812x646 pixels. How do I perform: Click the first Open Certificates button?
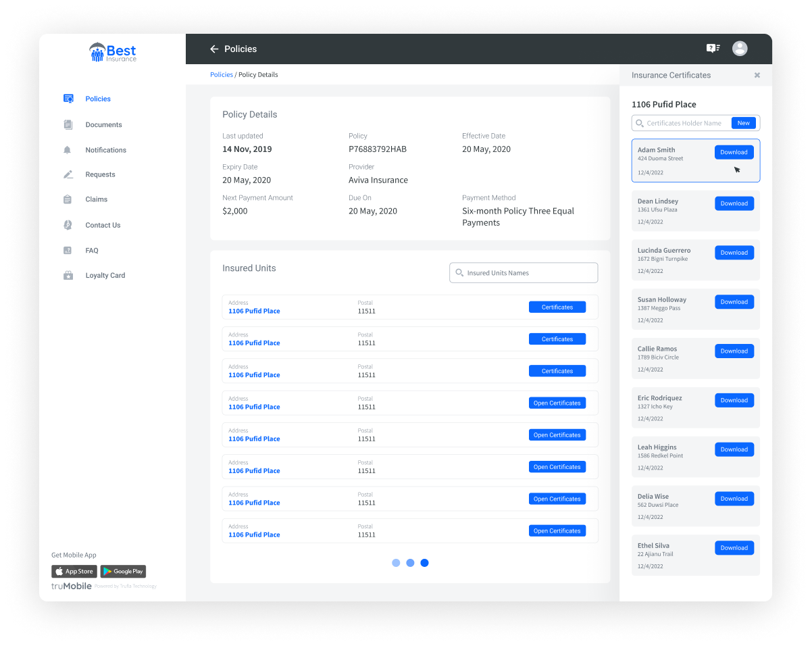(x=557, y=403)
